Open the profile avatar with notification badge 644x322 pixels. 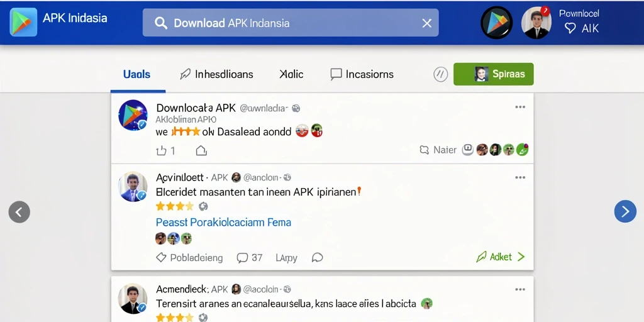536,23
